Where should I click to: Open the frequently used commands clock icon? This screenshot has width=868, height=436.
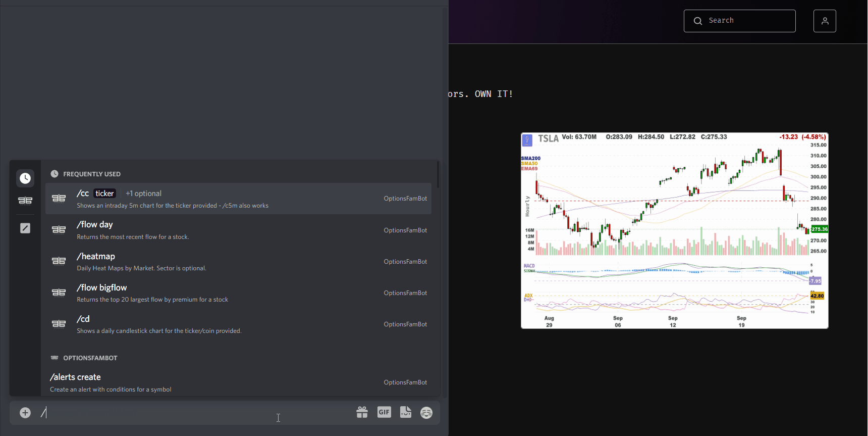(25, 178)
